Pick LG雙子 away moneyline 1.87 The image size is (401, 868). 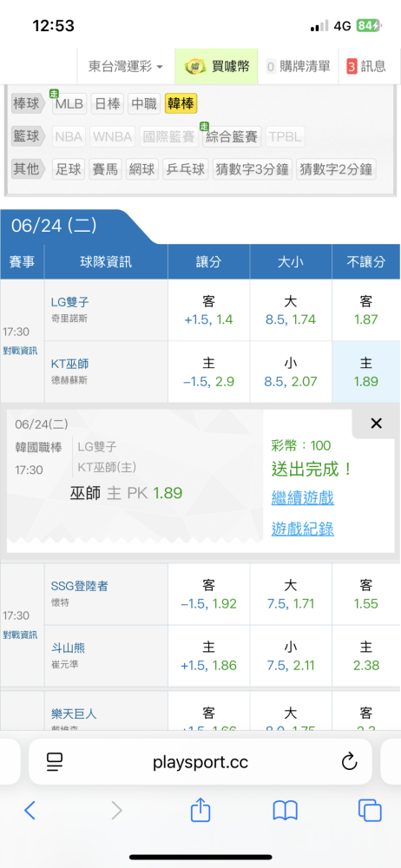[x=366, y=310]
